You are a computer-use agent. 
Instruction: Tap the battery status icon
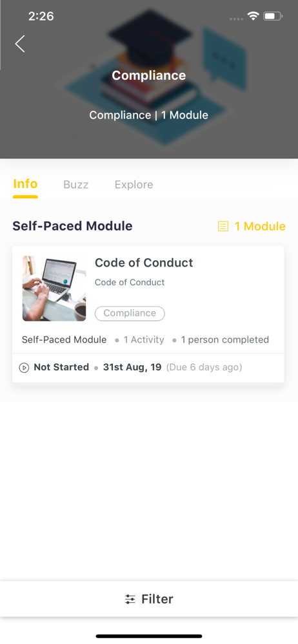point(272,17)
